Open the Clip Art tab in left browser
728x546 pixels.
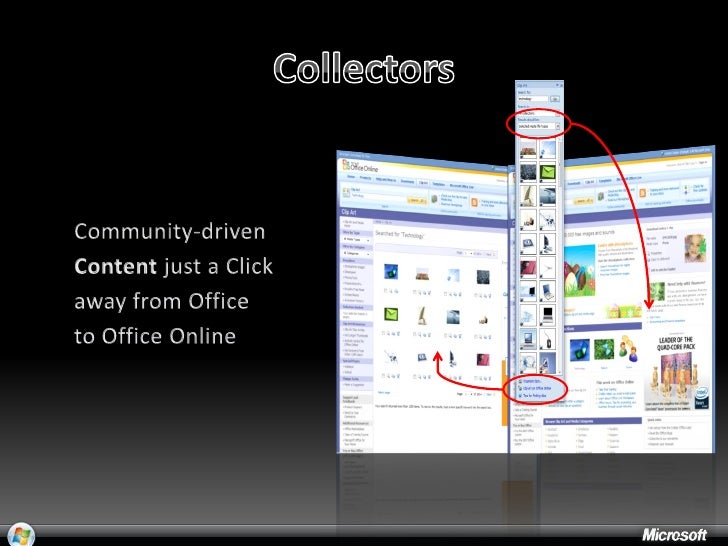click(423, 182)
